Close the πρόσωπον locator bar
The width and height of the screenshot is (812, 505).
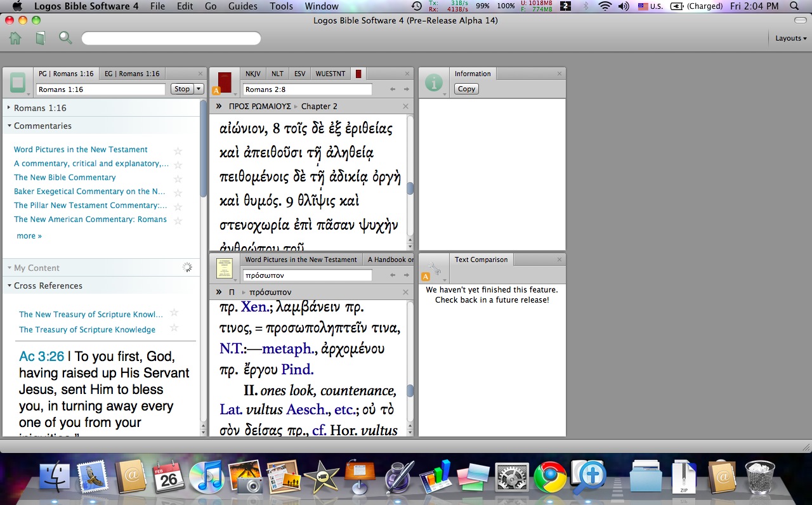[406, 292]
